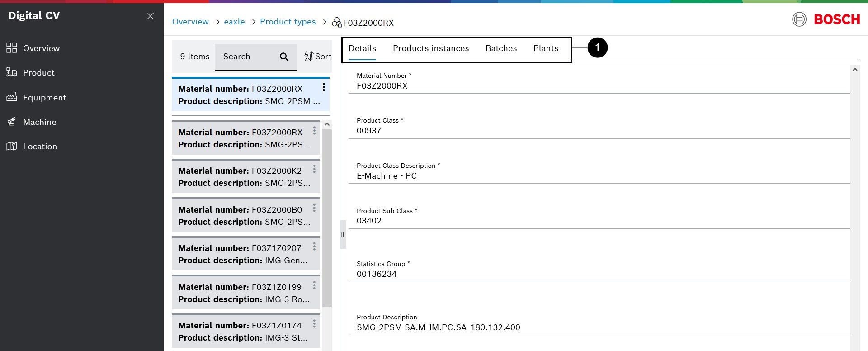868x351 pixels.
Task: Select the F03Z1Z0199 IMG-3 Ro item
Action: tap(246, 293)
